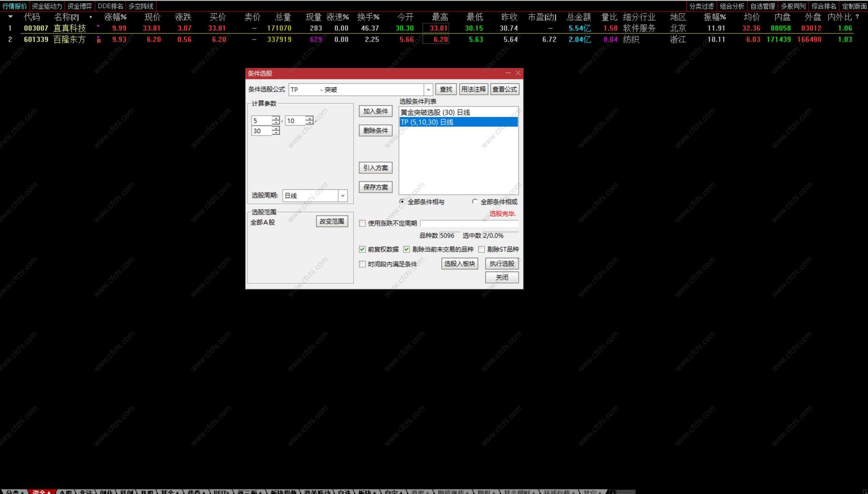Click the 加入条件 button
This screenshot has height=494, width=868.
pos(375,112)
